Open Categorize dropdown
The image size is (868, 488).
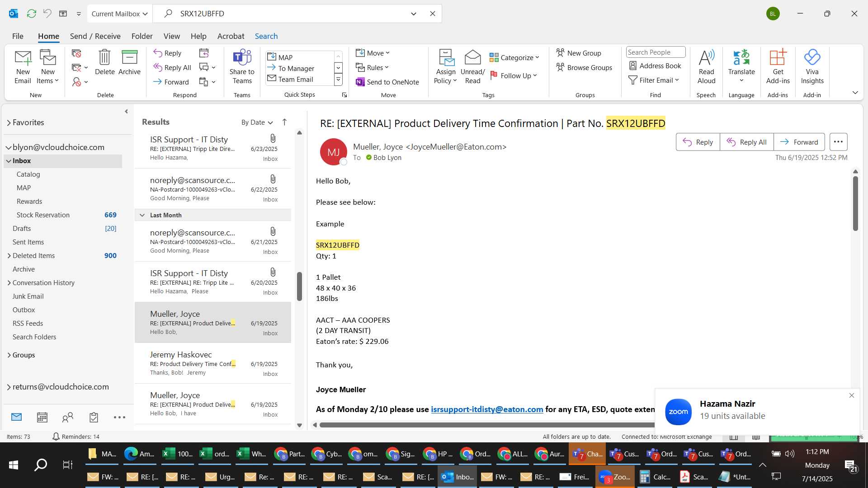coord(514,57)
